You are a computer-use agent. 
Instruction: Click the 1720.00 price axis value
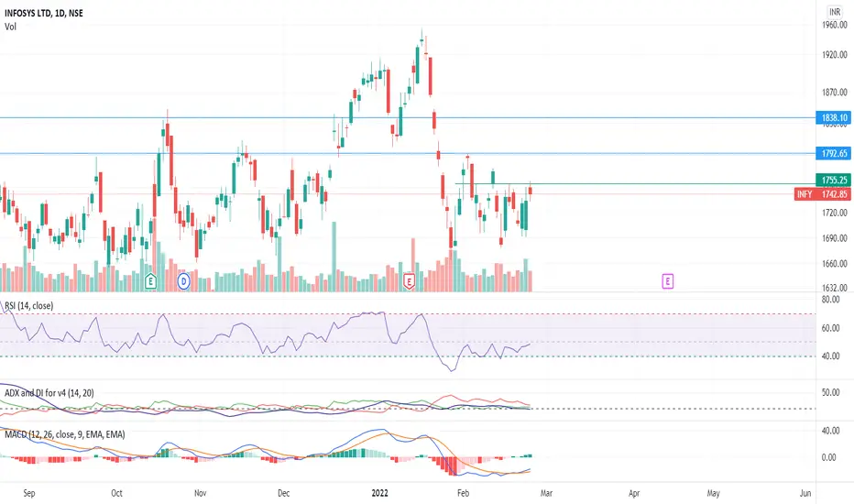point(835,213)
